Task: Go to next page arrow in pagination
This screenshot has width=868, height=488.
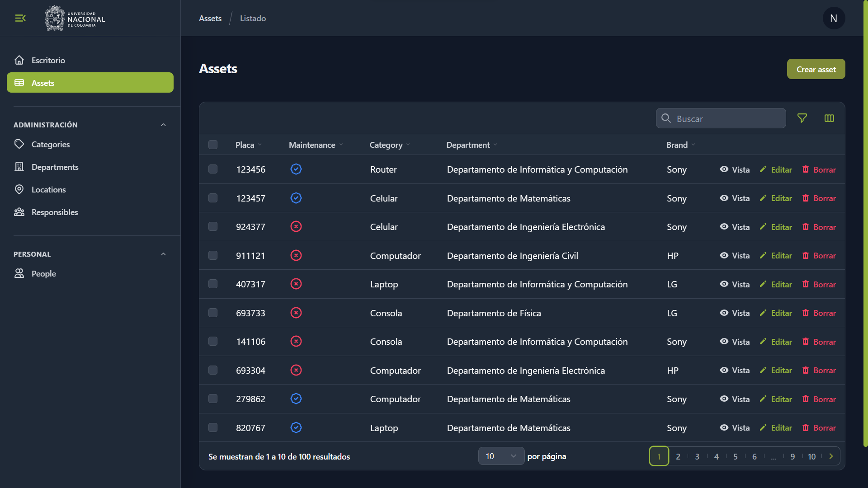Action: [x=831, y=456]
